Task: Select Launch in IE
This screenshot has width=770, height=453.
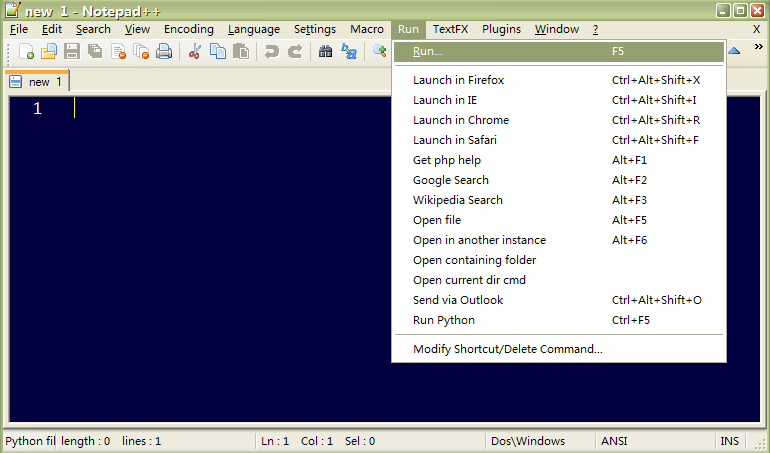Action: pyautogui.click(x=559, y=100)
